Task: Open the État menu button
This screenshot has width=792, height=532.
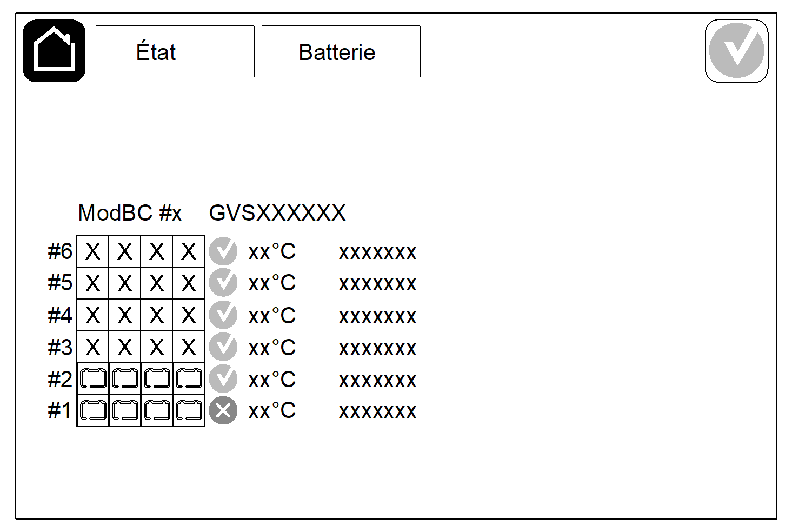Action: pos(175,51)
